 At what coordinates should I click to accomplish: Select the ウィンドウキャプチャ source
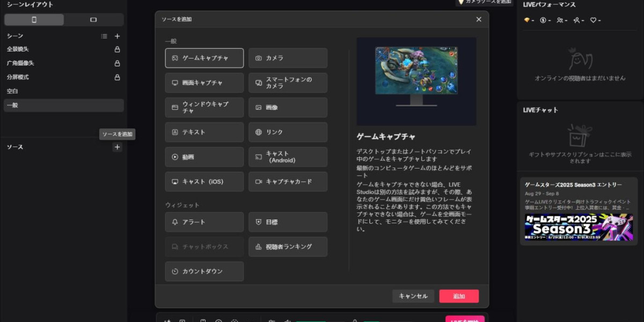pyautogui.click(x=204, y=107)
